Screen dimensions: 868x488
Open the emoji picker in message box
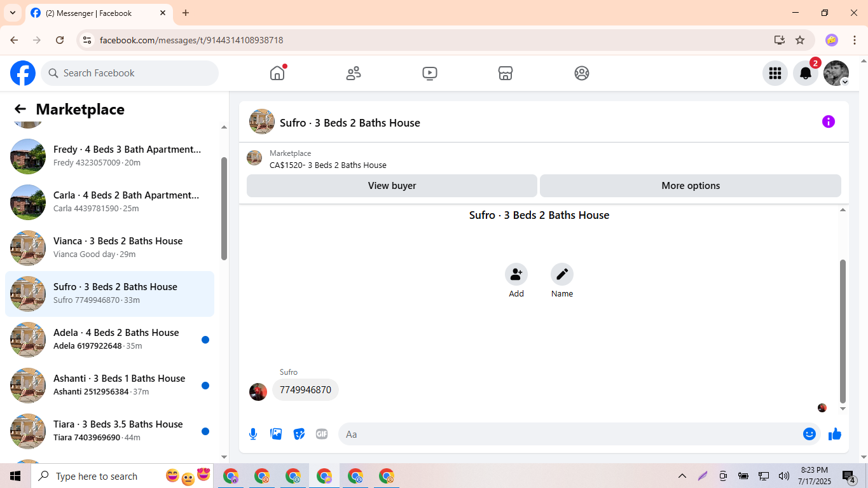(x=809, y=434)
